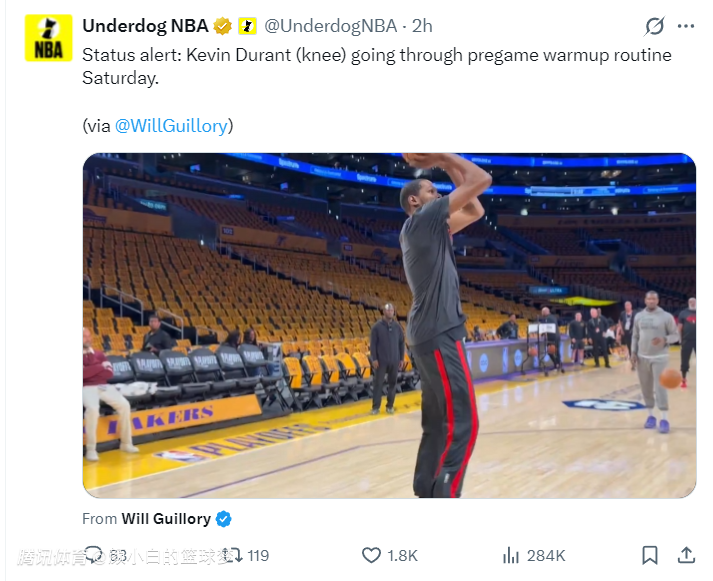This screenshot has height=581, width=713.
Task: Click the 1.8K likes count
Action: pos(403,555)
